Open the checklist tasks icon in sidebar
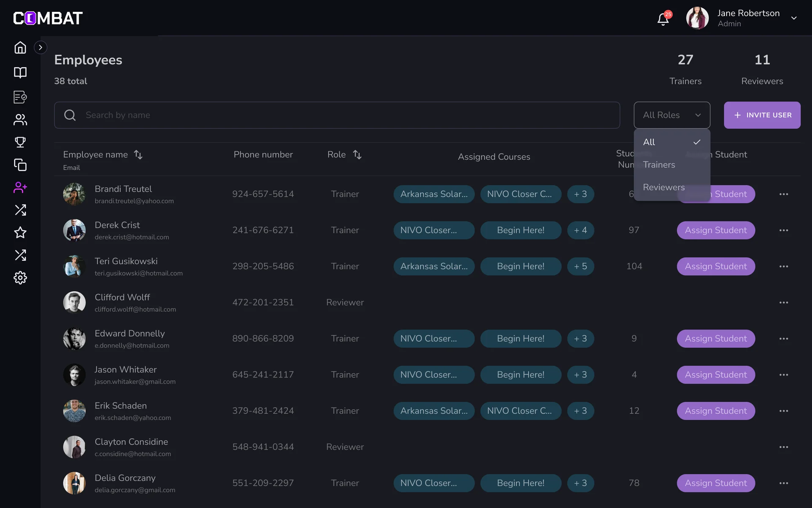 [x=20, y=97]
